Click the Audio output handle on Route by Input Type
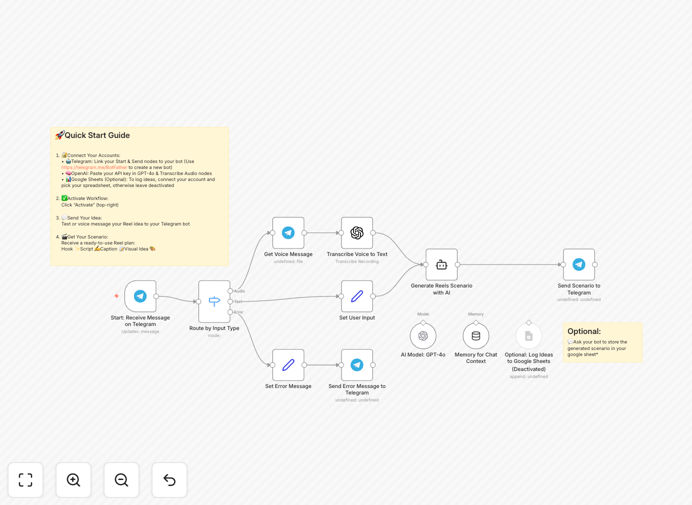 [230, 291]
